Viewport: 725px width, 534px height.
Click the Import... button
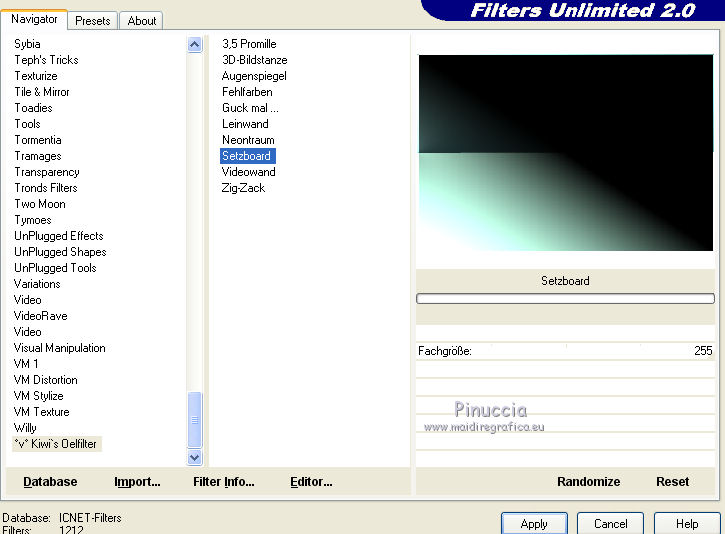click(x=137, y=482)
